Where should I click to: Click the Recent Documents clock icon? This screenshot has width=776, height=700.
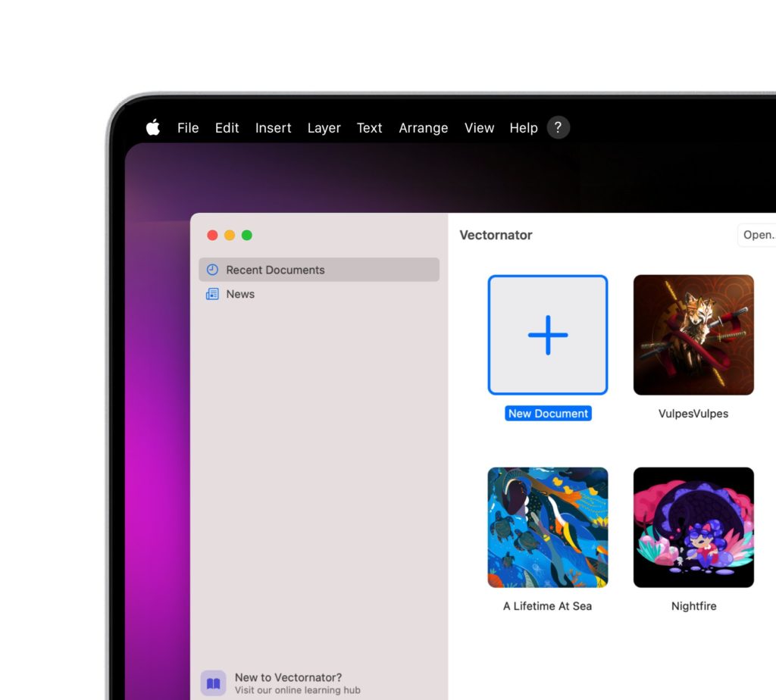[x=212, y=270]
